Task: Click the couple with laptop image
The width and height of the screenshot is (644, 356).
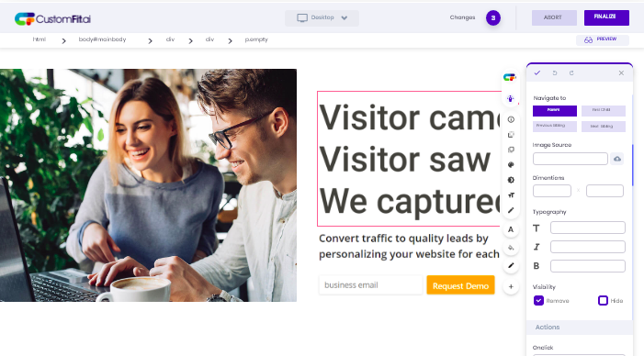Action: 148,185
